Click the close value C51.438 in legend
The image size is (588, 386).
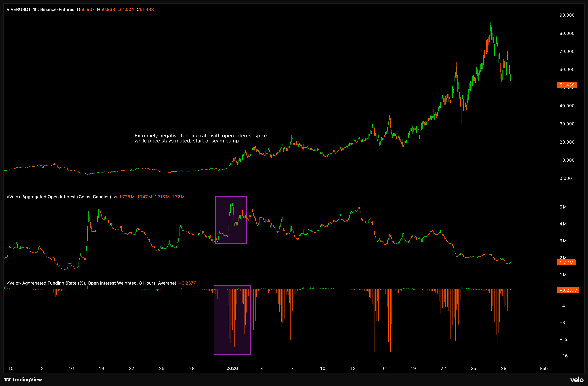[x=145, y=9]
